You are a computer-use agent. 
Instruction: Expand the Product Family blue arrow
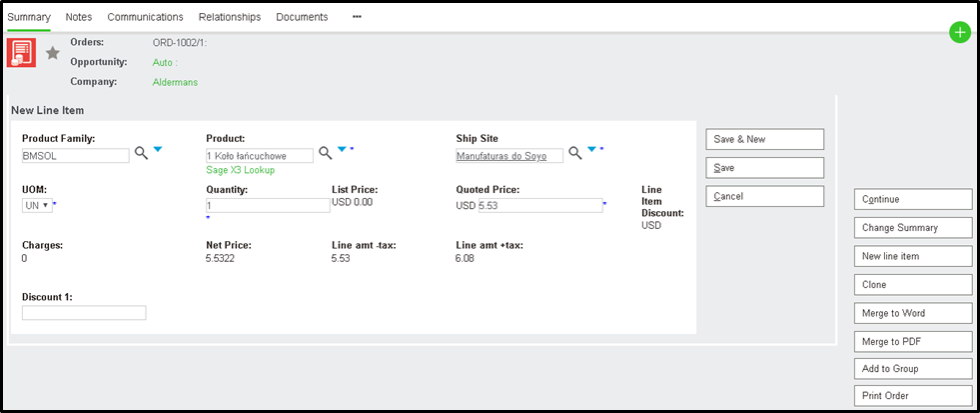pyautogui.click(x=158, y=150)
